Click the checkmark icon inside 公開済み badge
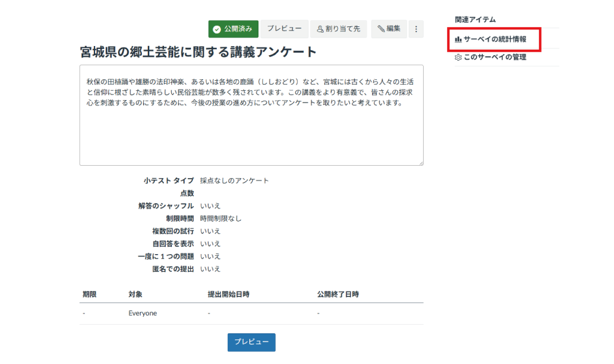614x364 pixels. pyautogui.click(x=217, y=29)
